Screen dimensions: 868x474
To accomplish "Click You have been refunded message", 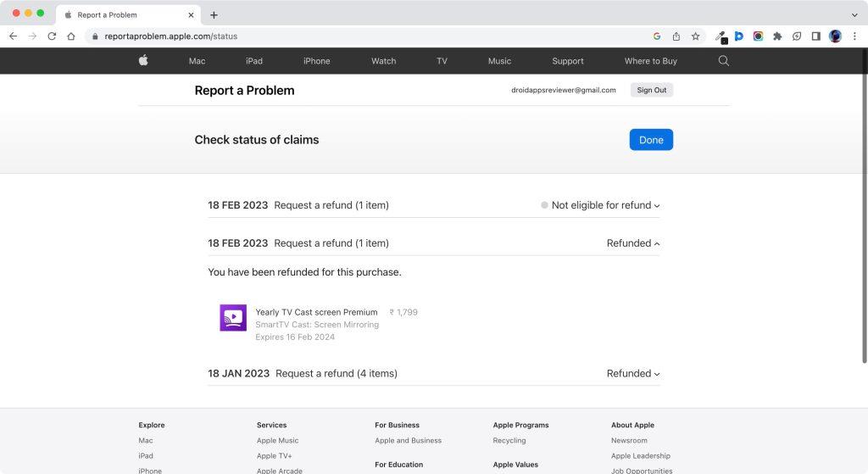I will tap(304, 272).
